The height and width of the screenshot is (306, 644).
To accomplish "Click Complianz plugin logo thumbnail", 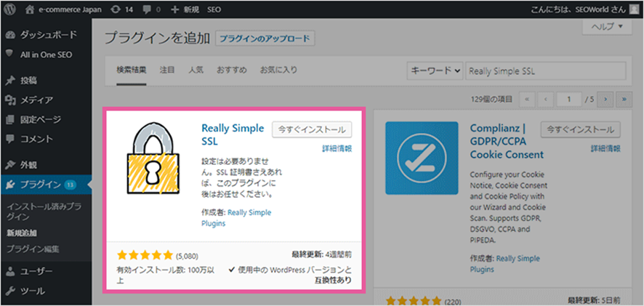I will pyautogui.click(x=422, y=158).
